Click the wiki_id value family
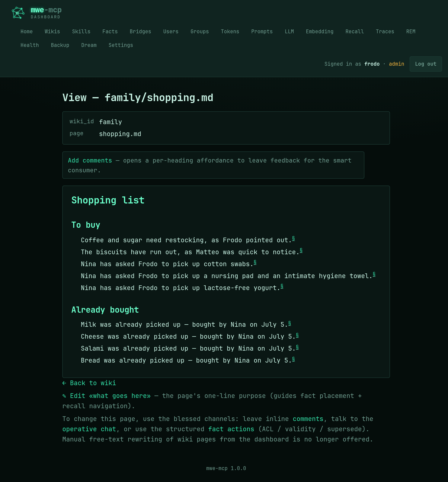 pos(110,122)
